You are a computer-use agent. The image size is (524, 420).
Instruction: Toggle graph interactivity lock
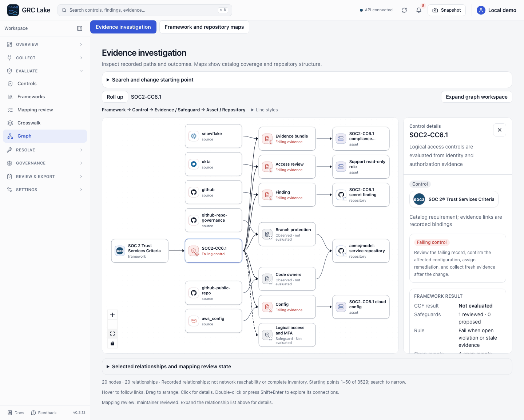112,343
